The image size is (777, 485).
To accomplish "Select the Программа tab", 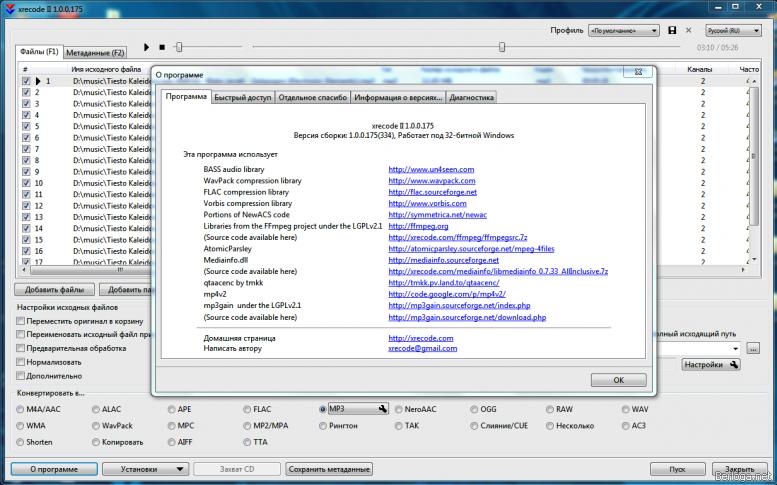I will [186, 96].
